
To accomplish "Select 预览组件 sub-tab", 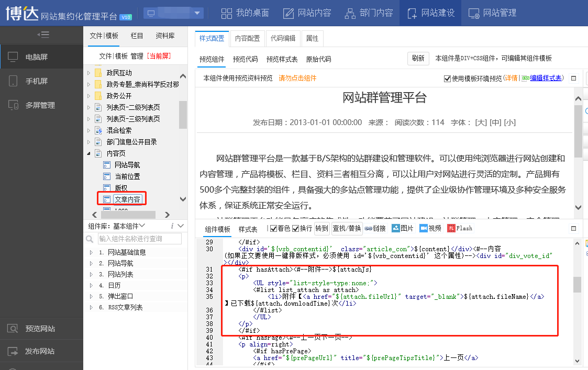I will pos(212,59).
